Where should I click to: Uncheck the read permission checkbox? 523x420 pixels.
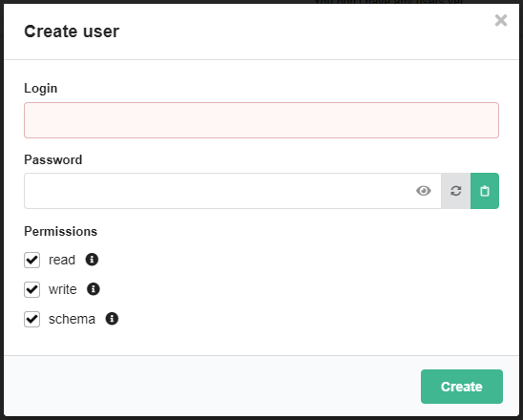(x=32, y=260)
